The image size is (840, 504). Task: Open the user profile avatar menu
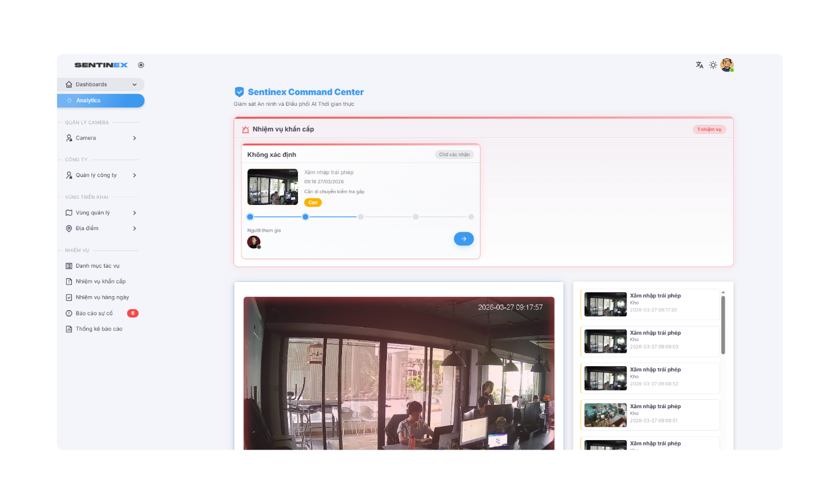pyautogui.click(x=727, y=65)
